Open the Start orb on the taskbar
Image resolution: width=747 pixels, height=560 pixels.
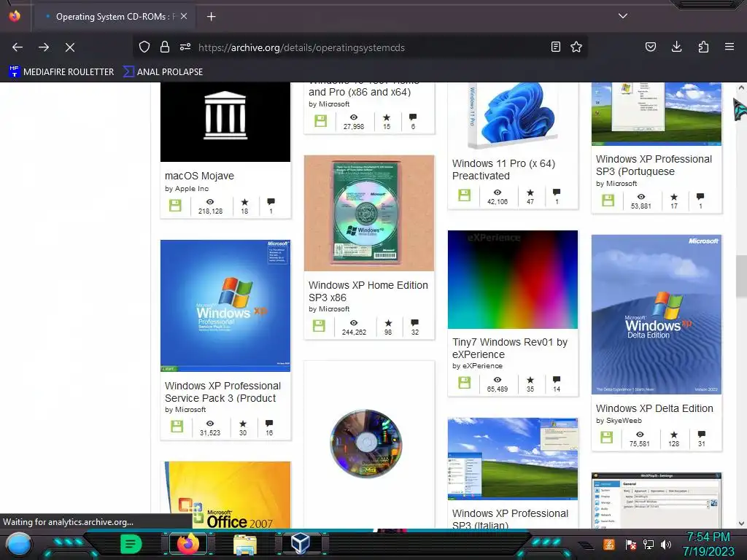[x=19, y=544]
